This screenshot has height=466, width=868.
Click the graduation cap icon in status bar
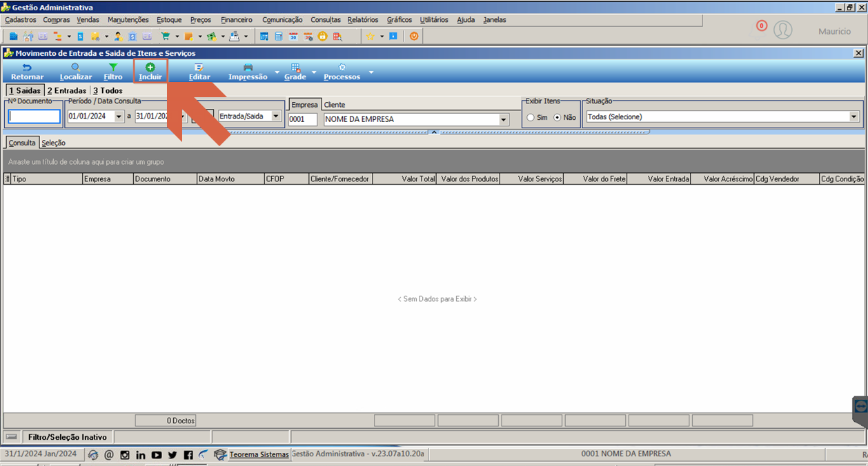click(220, 455)
